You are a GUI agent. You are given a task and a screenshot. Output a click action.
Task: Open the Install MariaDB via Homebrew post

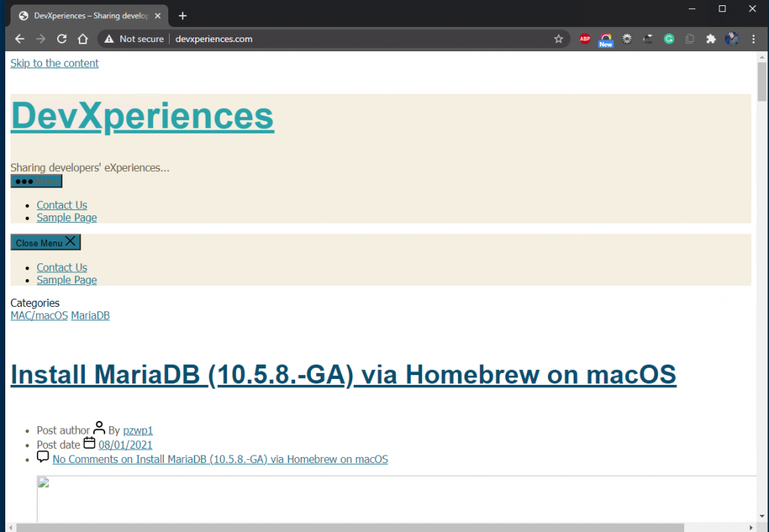coord(343,374)
